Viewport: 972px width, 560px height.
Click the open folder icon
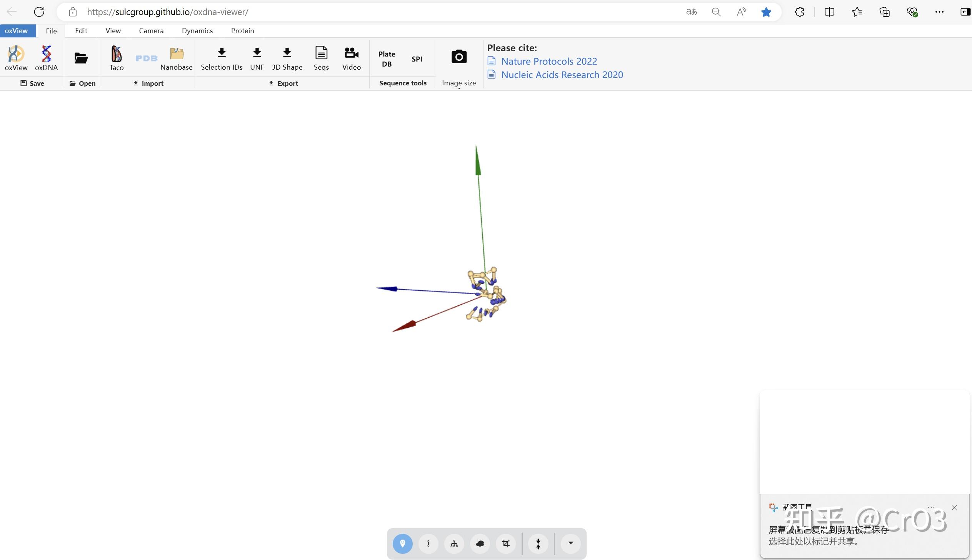tap(81, 58)
